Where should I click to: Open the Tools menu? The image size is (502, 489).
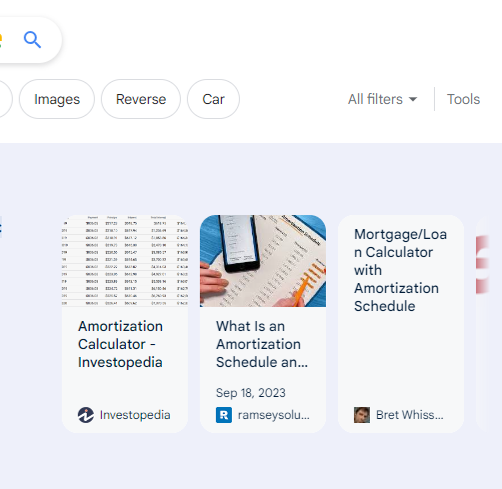(x=463, y=99)
